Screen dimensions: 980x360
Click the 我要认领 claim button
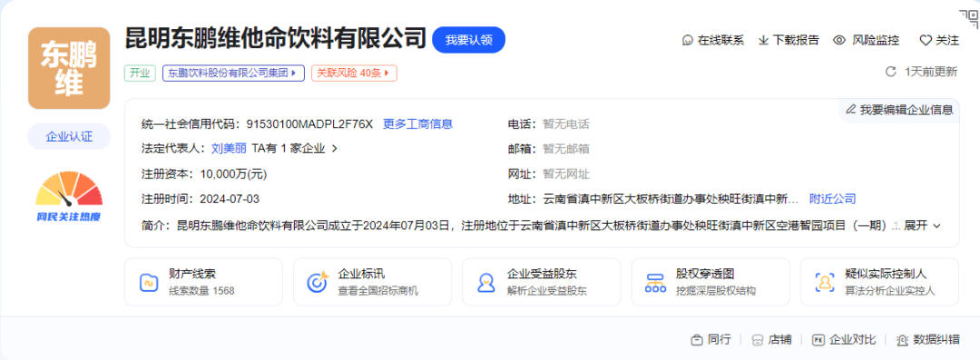coord(469,40)
